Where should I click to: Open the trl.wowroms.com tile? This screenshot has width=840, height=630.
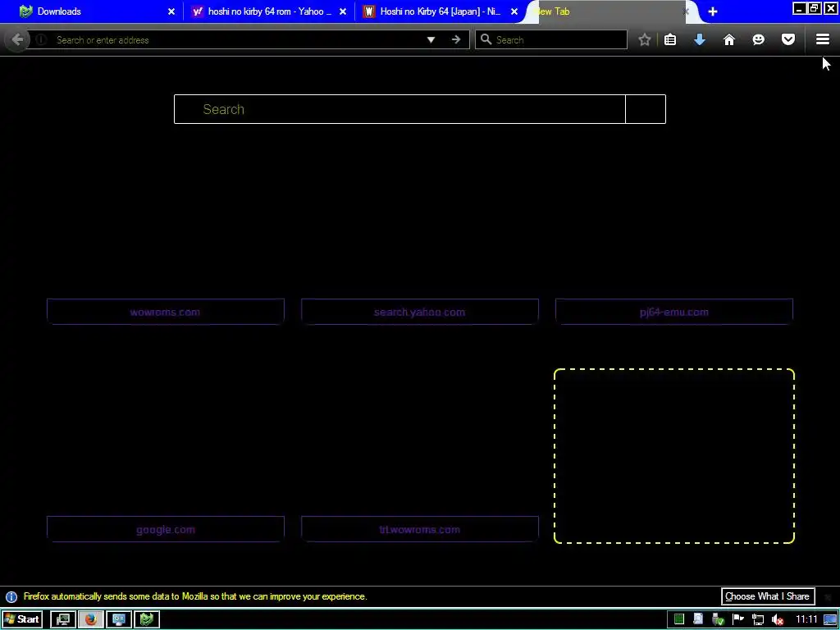click(419, 529)
